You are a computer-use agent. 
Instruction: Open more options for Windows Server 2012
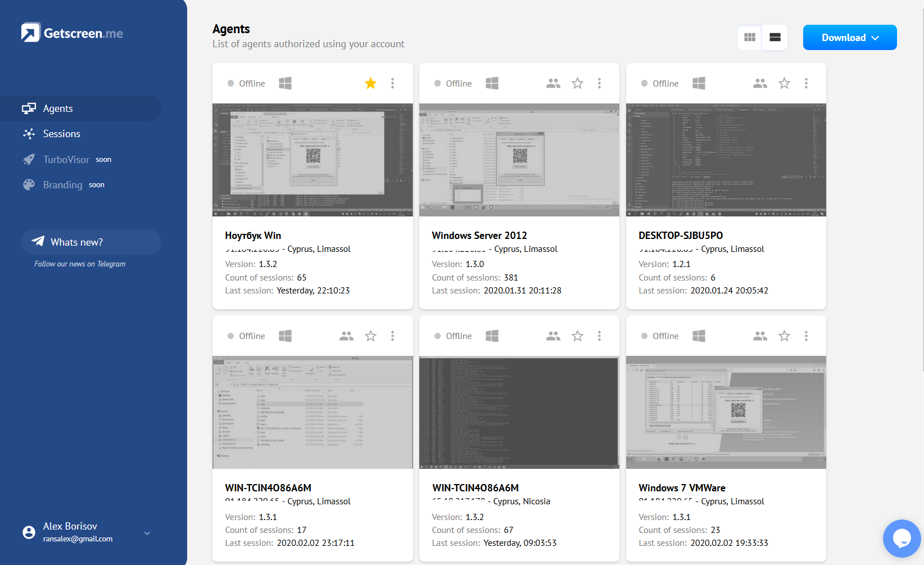click(x=599, y=83)
